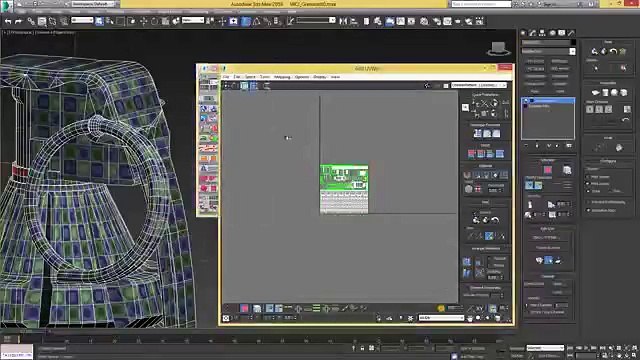Select the Freeform mode in Edit UVWs toolbar
Image resolution: width=640 pixels, height=360 pixels.
253,86
